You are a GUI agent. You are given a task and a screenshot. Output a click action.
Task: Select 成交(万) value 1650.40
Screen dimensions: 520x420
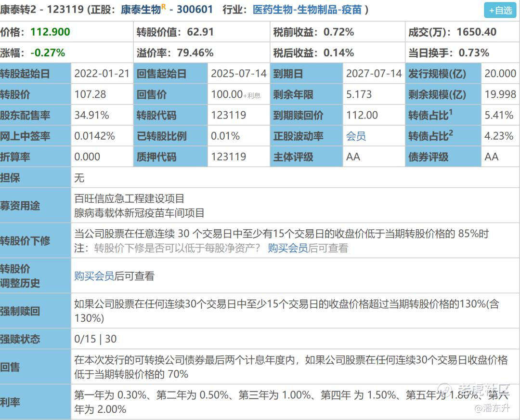pyautogui.click(x=477, y=32)
